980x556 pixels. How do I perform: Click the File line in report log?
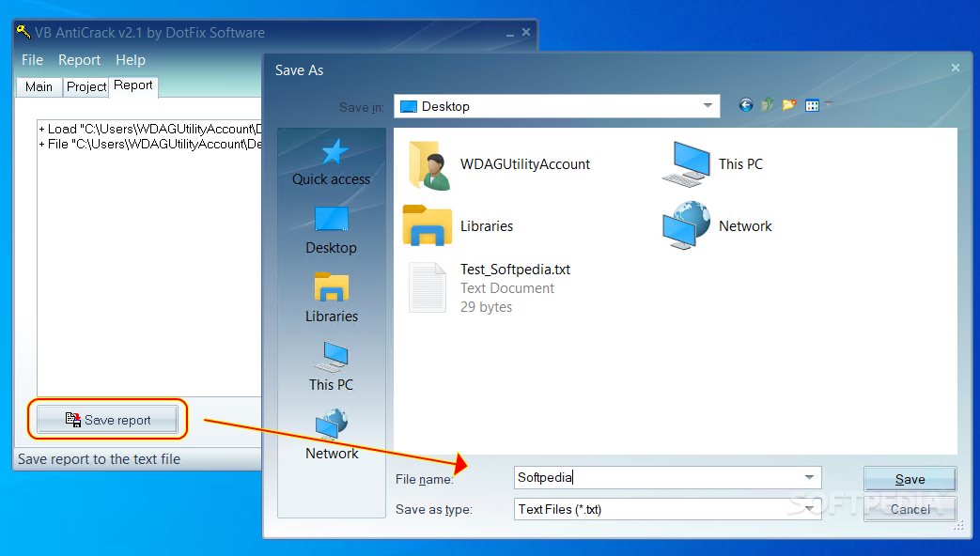[x=150, y=144]
